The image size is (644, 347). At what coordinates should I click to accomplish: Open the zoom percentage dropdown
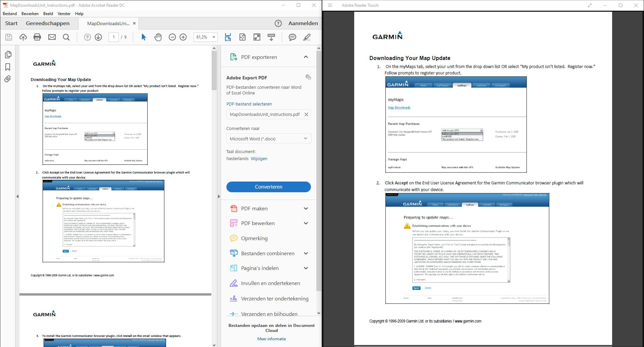[x=214, y=37]
